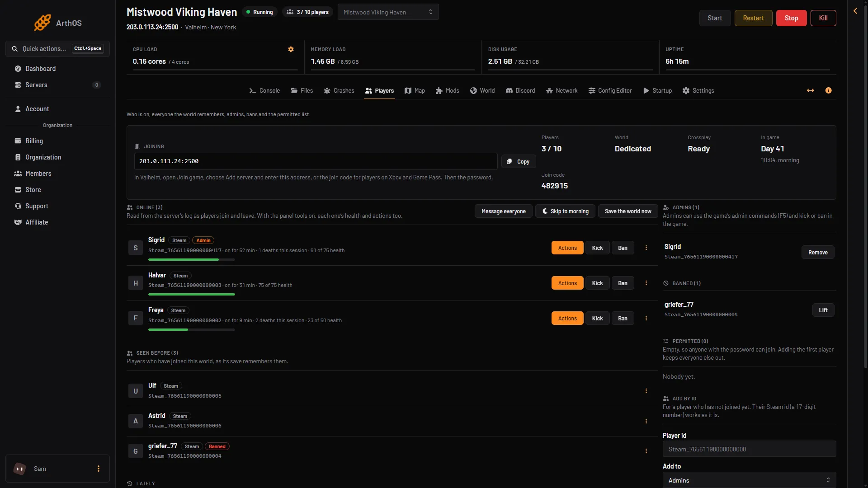Lift the ban on griefer_77
The width and height of the screenshot is (868, 488).
point(823,310)
